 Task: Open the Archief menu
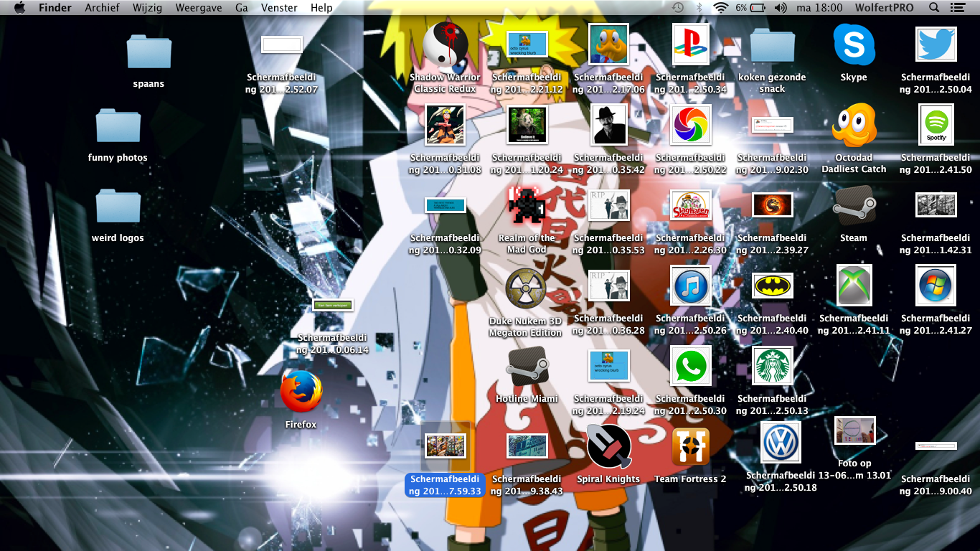tap(102, 8)
